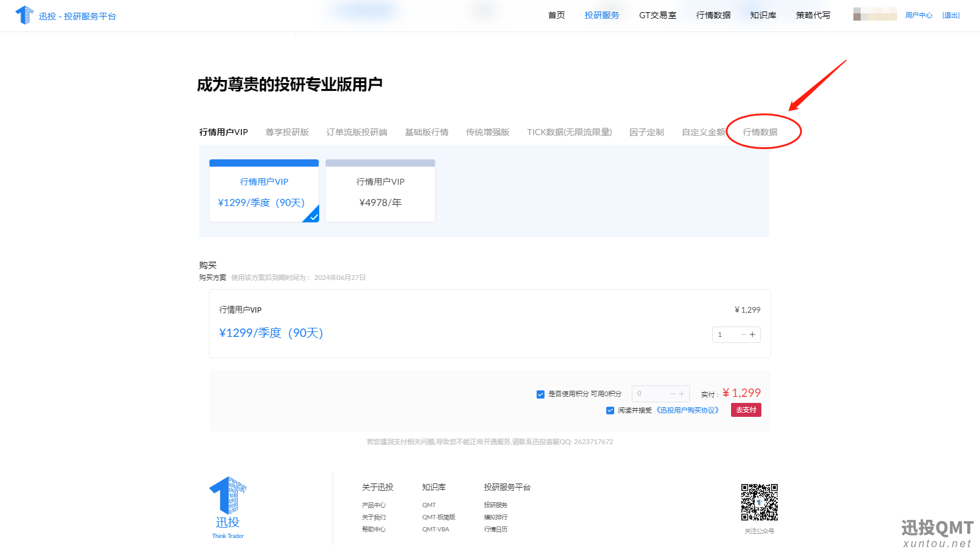Click the expiry date text 2024年06月27日
The image size is (980, 555).
340,277
